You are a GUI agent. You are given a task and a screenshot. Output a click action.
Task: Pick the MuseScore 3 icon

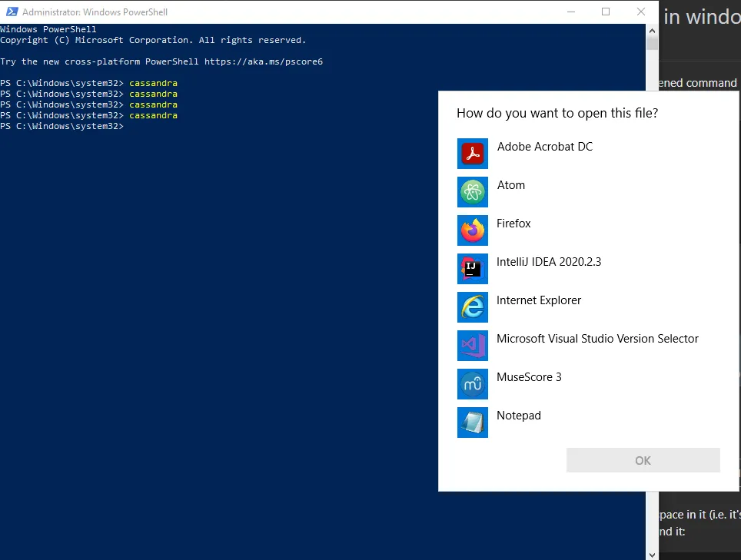point(472,384)
